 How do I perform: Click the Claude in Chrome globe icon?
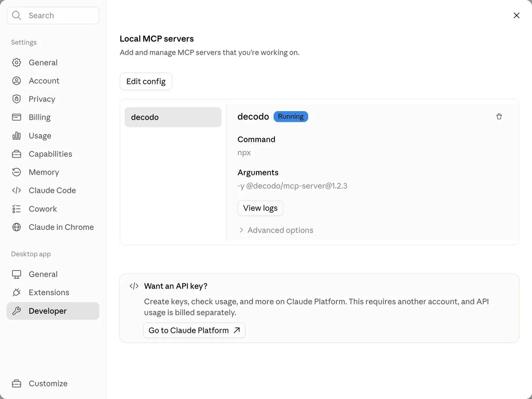[17, 227]
